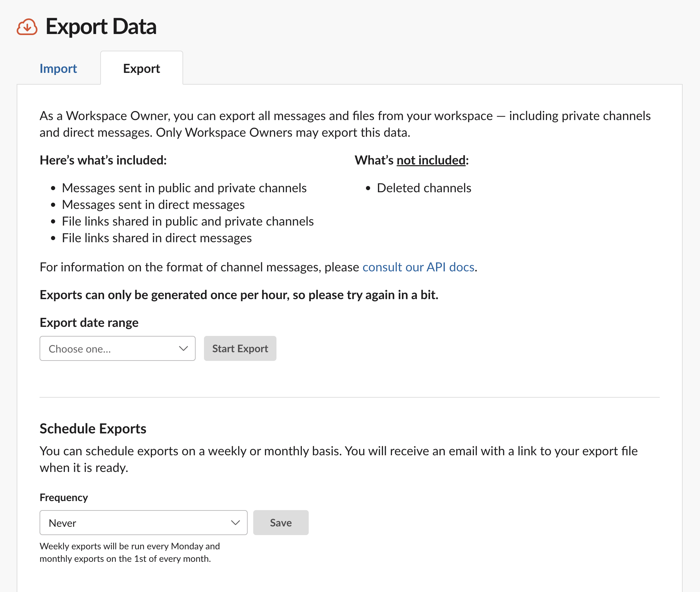Switch to the Import tab
Screen dimensions: 700x592
pyautogui.click(x=58, y=68)
